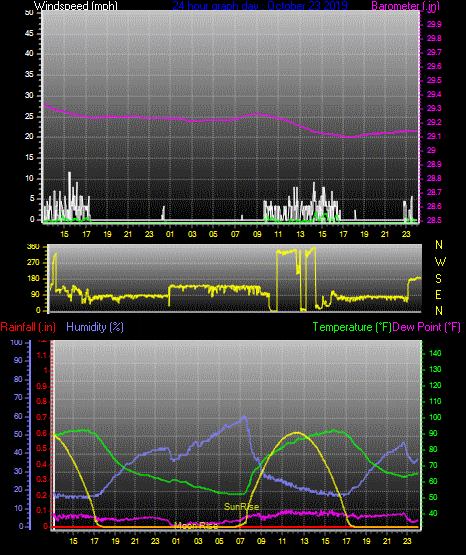Image resolution: width=466 pixels, height=555 pixels.
Task: Click wind direction axis value "270"
Action: click(x=33, y=263)
